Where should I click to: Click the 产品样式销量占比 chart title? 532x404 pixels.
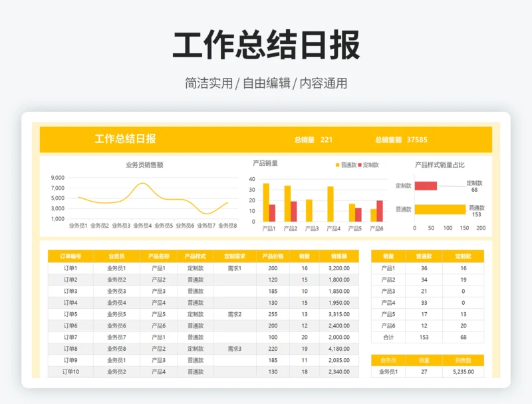tap(440, 165)
